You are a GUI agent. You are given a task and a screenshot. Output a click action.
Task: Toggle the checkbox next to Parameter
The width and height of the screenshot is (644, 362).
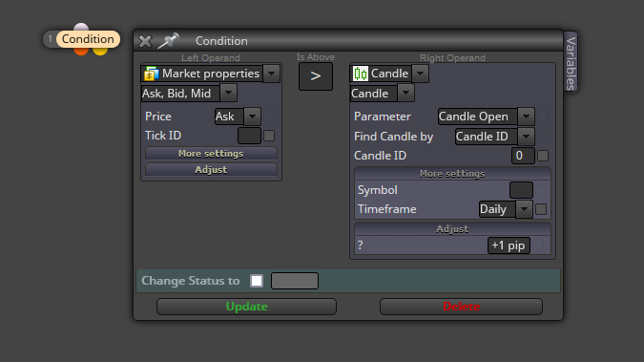[x=543, y=117]
